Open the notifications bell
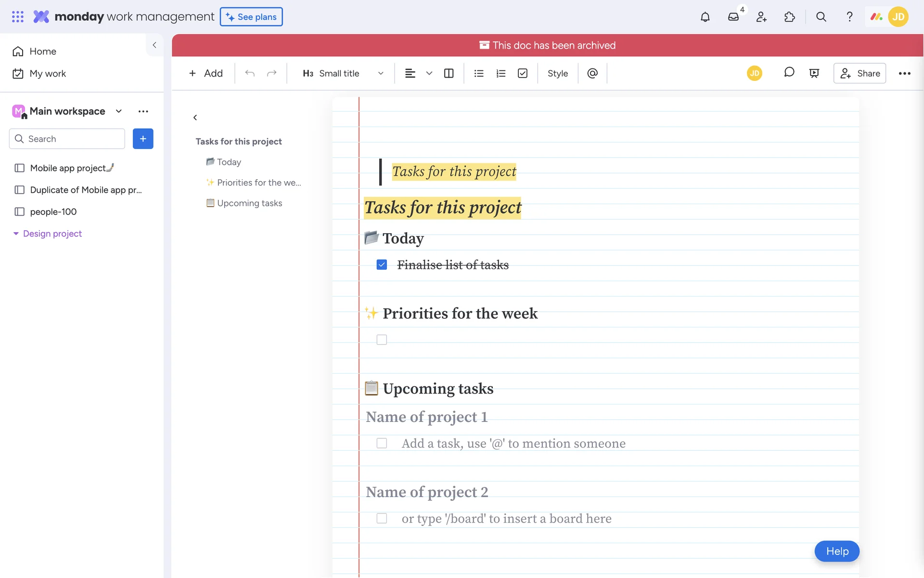Viewport: 924px width, 578px height. 705,17
